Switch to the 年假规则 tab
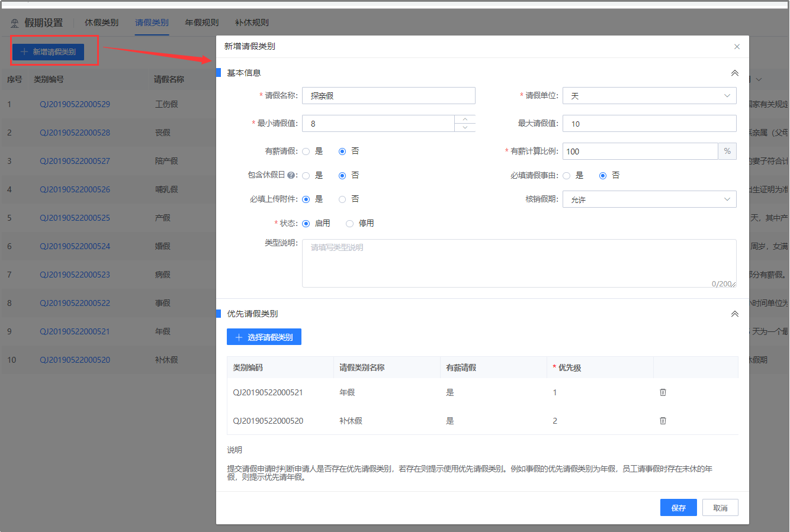Image resolution: width=790 pixels, height=532 pixels. (202, 22)
